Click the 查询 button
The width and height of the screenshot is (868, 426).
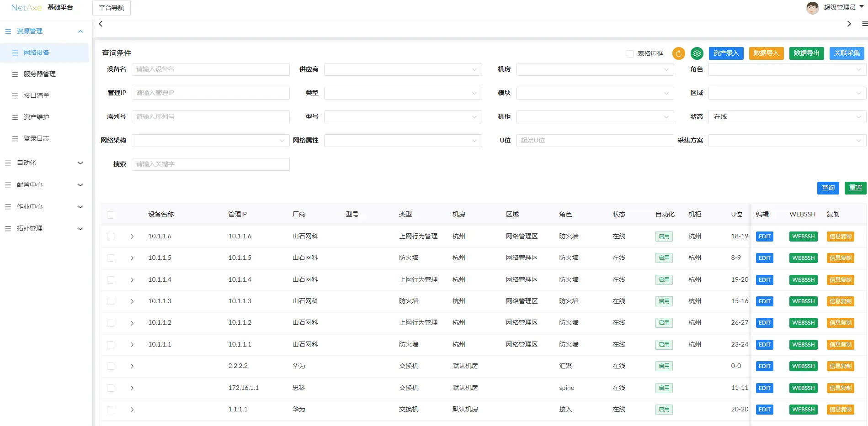[828, 188]
